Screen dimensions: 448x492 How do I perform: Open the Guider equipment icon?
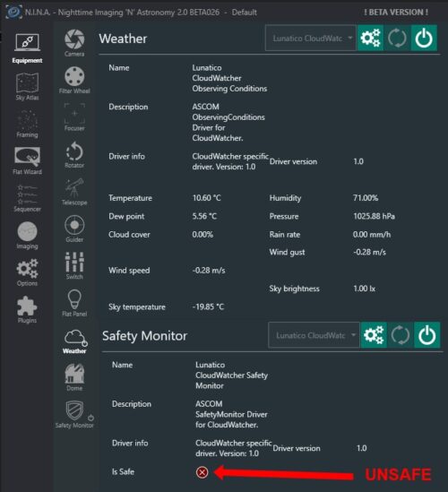coord(74,229)
